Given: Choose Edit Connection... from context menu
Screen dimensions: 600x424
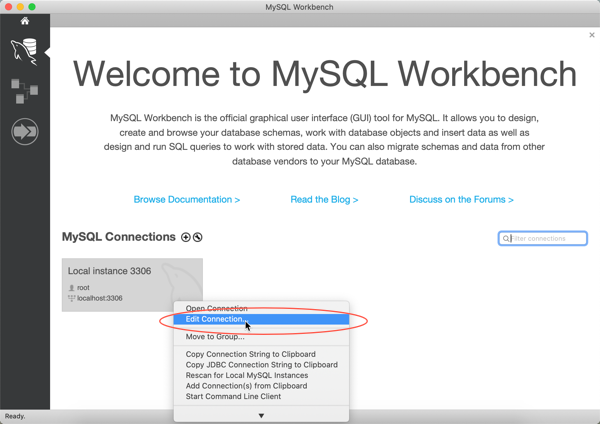Looking at the screenshot, I should click(261, 319).
